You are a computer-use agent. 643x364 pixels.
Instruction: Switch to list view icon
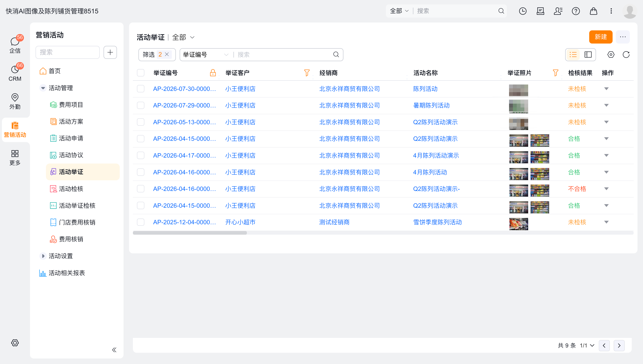[573, 55]
